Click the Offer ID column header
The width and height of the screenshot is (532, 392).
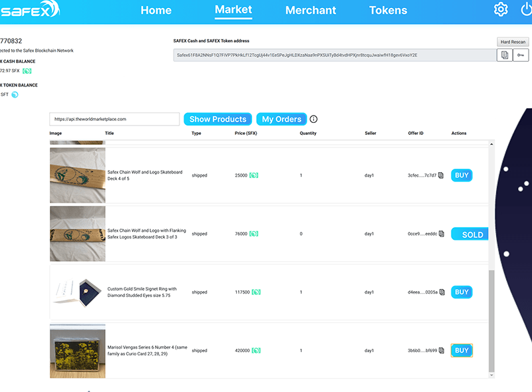(416, 134)
